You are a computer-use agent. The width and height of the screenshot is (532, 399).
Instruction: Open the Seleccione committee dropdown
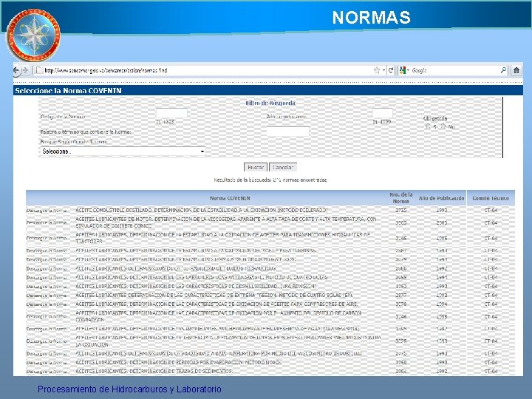tap(123, 151)
